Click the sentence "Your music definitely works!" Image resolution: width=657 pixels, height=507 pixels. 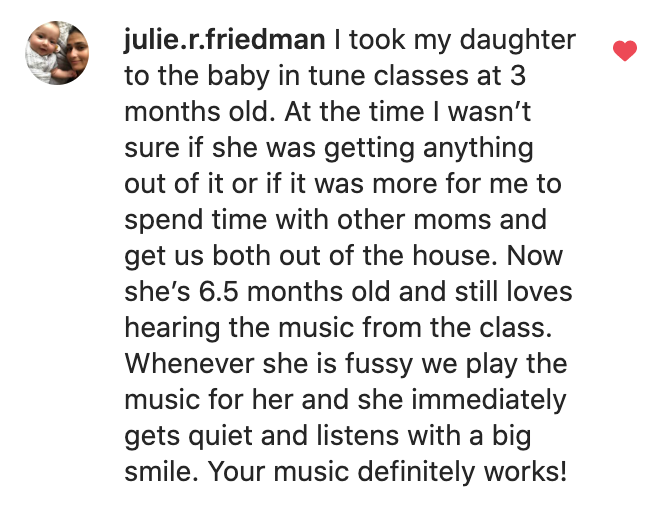coord(388,473)
